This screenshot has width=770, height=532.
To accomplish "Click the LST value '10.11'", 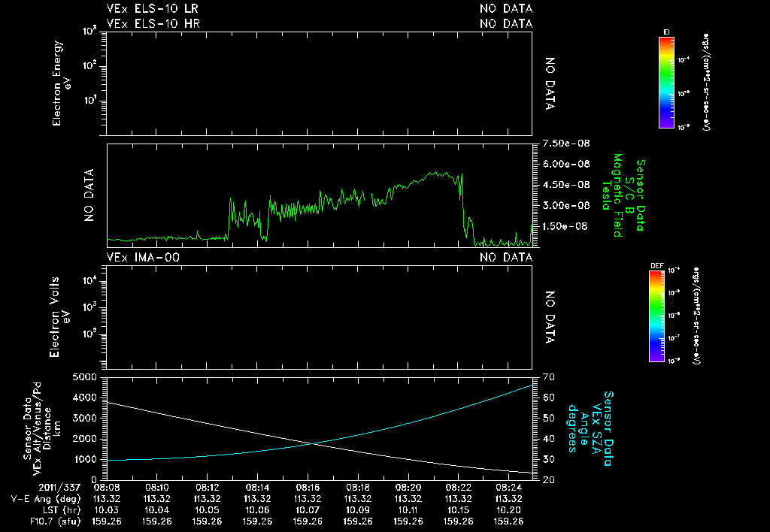I will (x=408, y=510).
